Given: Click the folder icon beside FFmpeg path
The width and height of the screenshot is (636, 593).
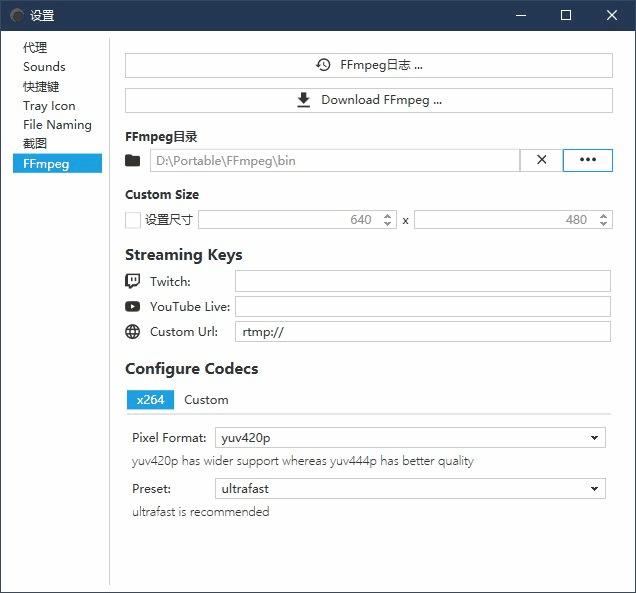Looking at the screenshot, I should [133, 161].
